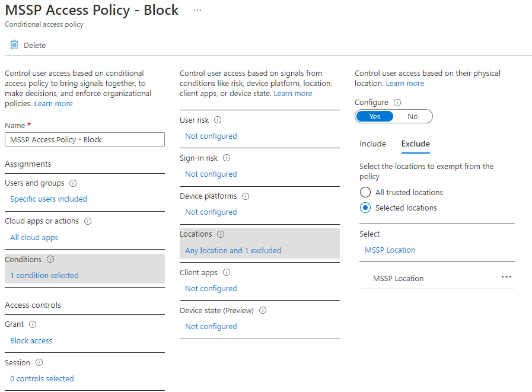Set the Configure toggle to No
This screenshot has height=392, width=532.
click(413, 117)
